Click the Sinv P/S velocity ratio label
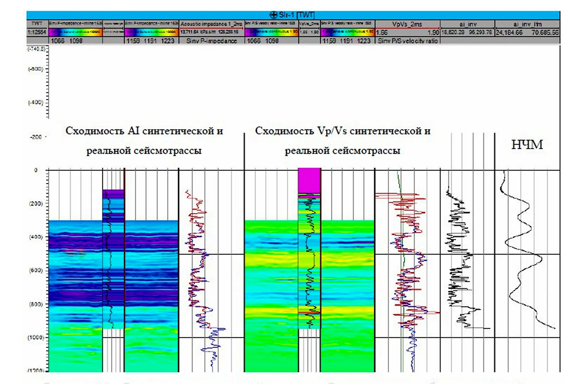 (x=408, y=41)
